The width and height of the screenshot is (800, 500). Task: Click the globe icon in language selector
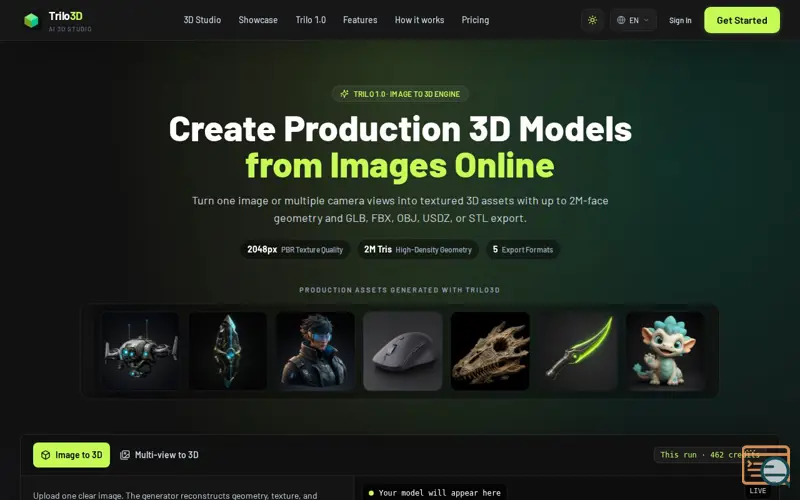[x=621, y=20]
